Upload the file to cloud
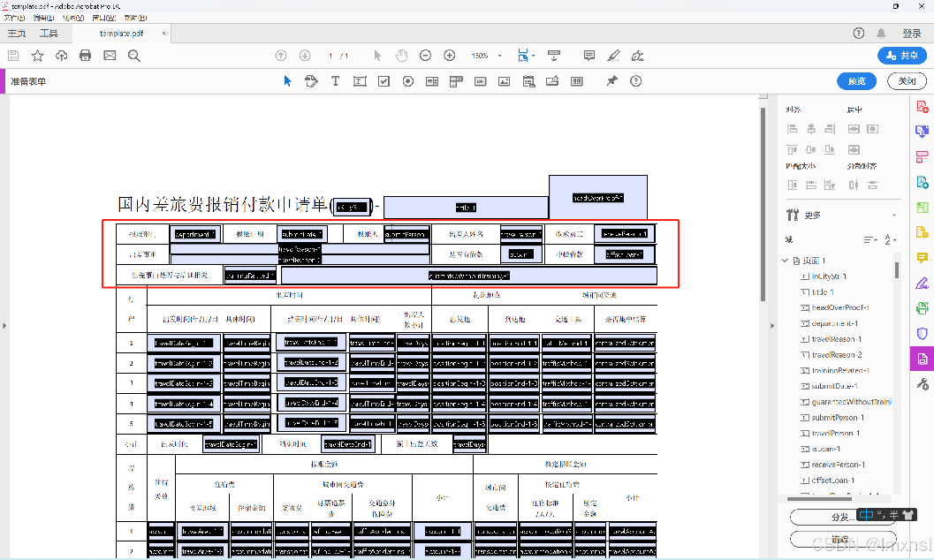 (61, 56)
